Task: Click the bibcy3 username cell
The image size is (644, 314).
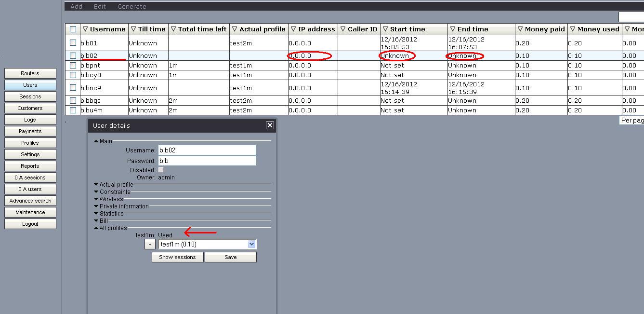Action: coord(103,75)
